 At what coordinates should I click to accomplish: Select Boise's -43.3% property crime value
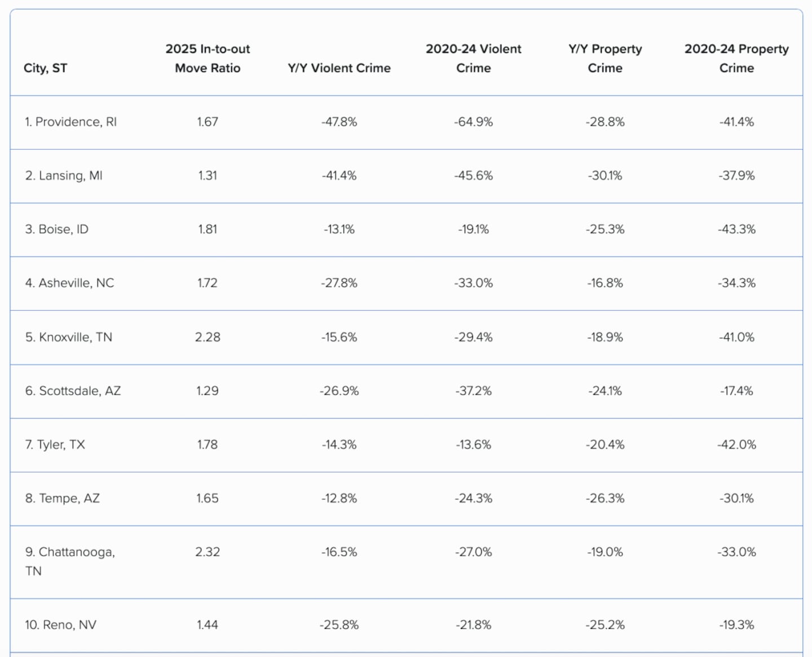736,229
